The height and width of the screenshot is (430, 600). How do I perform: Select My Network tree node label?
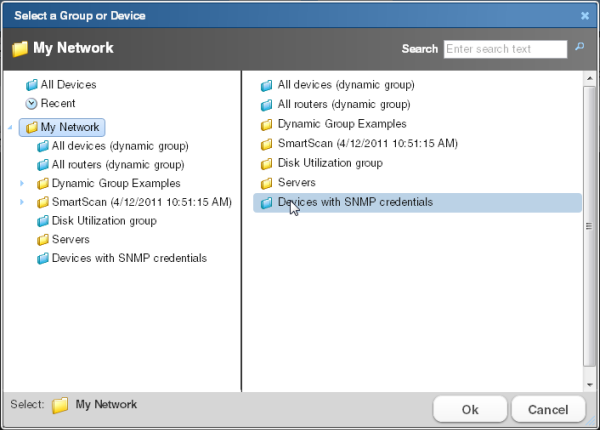coord(70,127)
